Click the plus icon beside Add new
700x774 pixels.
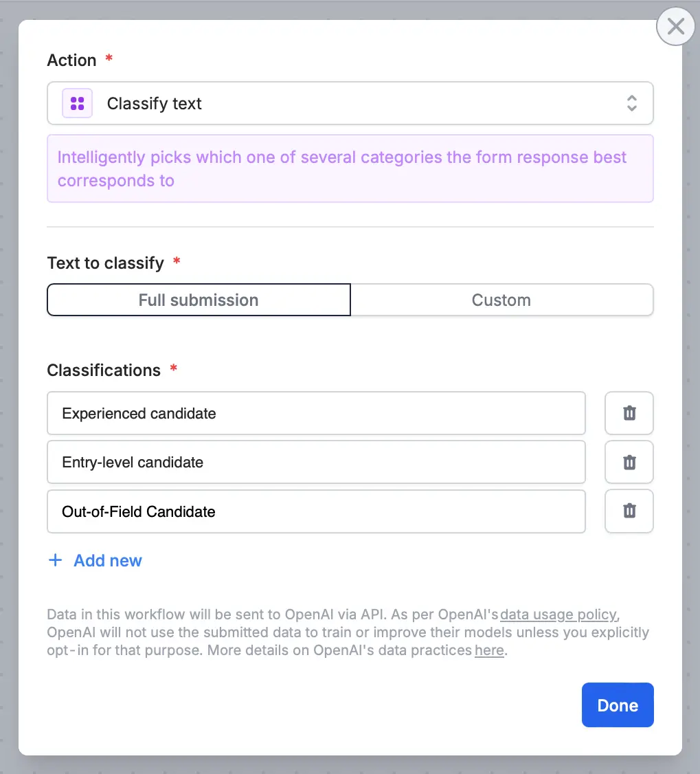click(x=55, y=560)
